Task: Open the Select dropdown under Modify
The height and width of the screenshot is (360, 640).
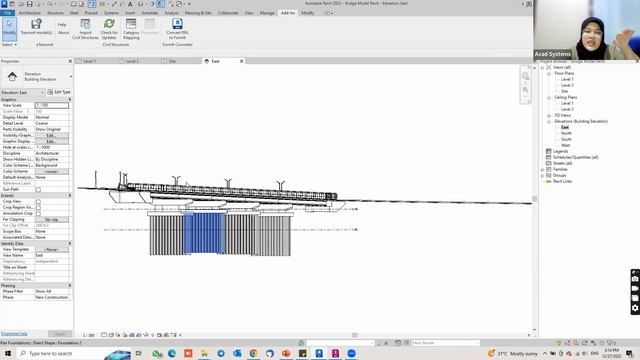Action: [9, 44]
